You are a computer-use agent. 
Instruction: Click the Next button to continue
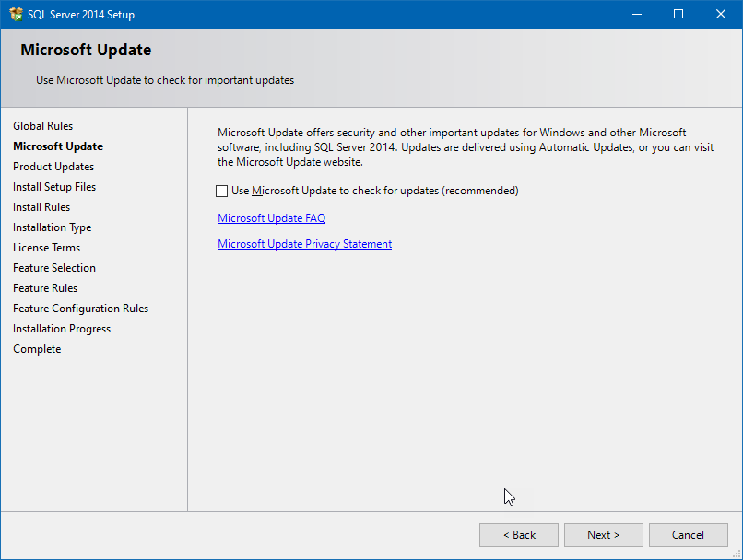click(x=603, y=534)
